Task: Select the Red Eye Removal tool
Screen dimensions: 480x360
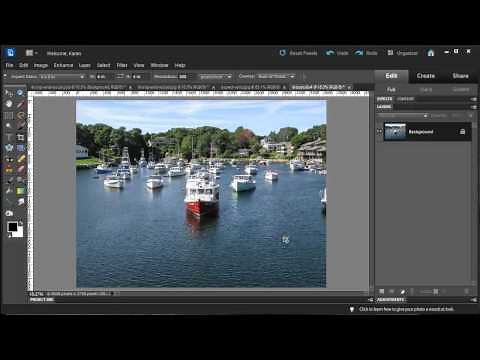Action: pyautogui.click(x=9, y=159)
